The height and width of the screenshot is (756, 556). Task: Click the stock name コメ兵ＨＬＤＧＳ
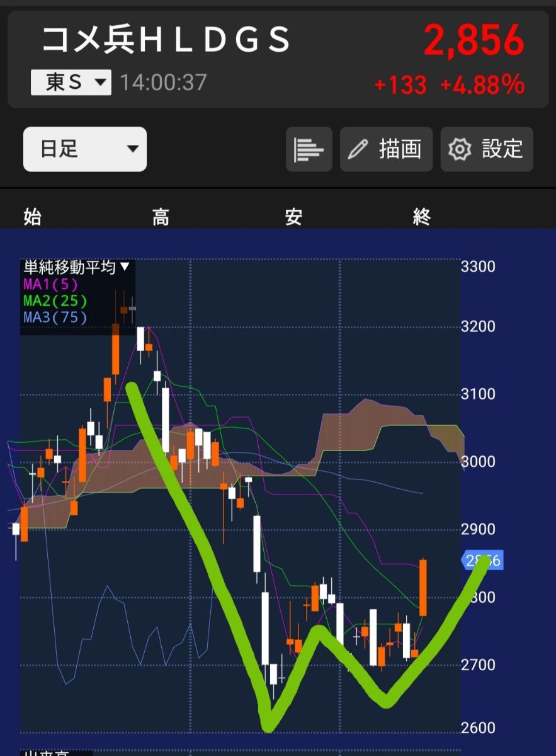[167, 39]
